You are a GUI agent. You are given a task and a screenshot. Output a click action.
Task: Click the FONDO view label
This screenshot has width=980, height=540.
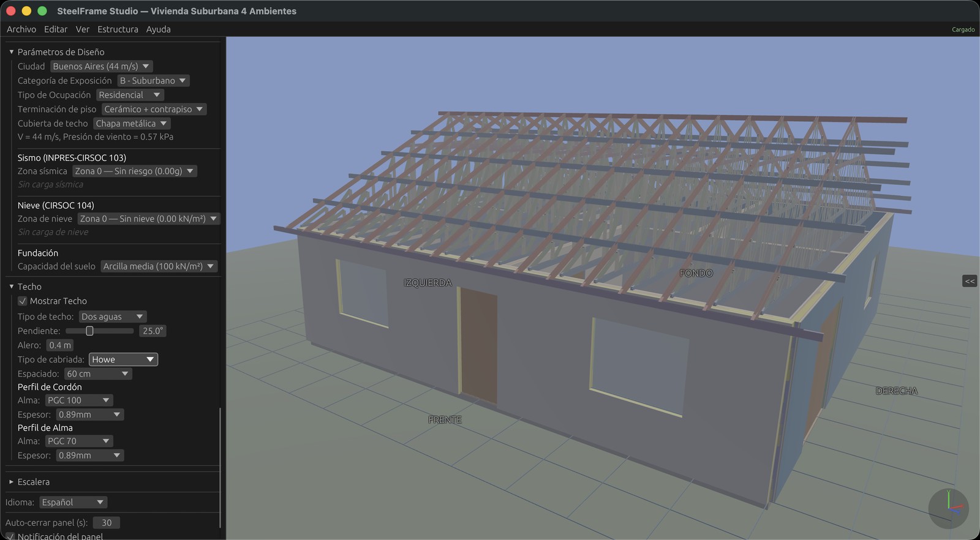696,273
